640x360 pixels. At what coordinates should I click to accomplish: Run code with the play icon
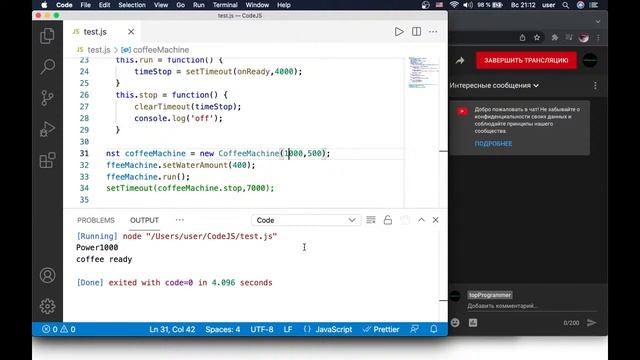pyautogui.click(x=399, y=32)
